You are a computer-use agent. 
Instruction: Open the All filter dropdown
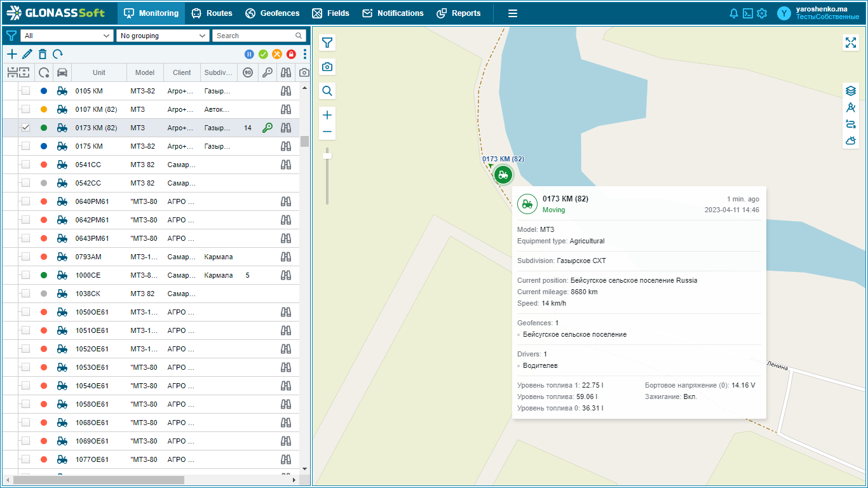pyautogui.click(x=67, y=36)
